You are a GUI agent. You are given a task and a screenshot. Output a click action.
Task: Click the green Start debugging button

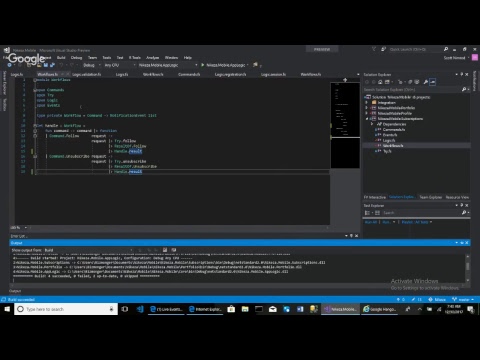203,65
